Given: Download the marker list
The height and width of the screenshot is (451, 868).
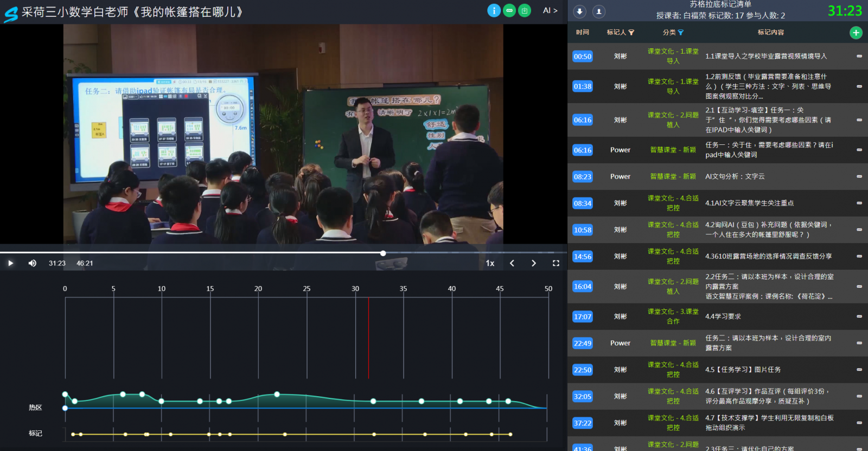Looking at the screenshot, I should tap(580, 11).
